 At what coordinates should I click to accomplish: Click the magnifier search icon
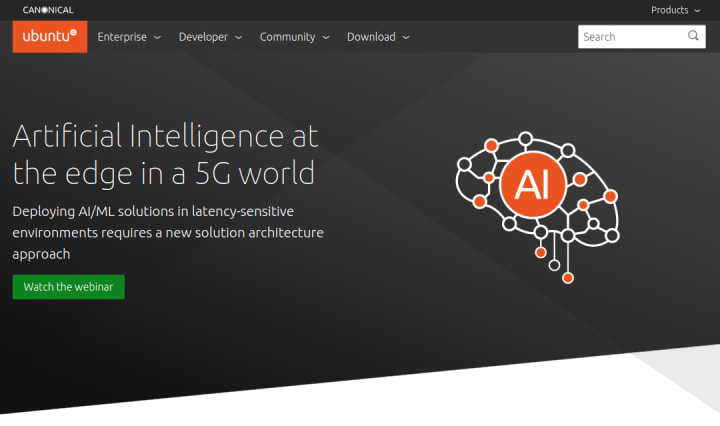click(x=693, y=36)
